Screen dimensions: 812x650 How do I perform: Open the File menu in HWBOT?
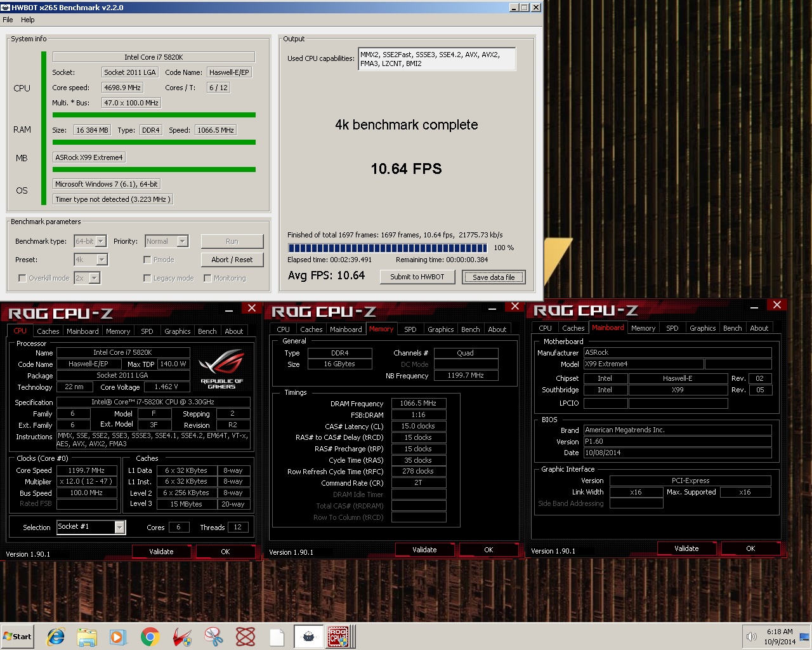(8, 20)
